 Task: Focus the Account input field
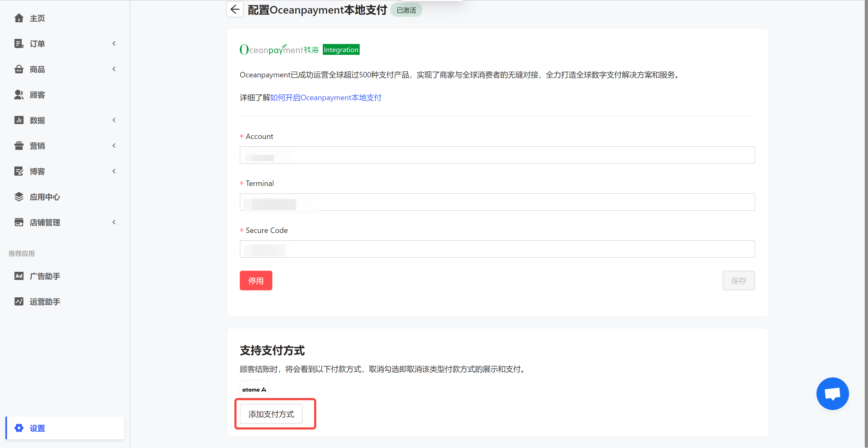tap(497, 155)
